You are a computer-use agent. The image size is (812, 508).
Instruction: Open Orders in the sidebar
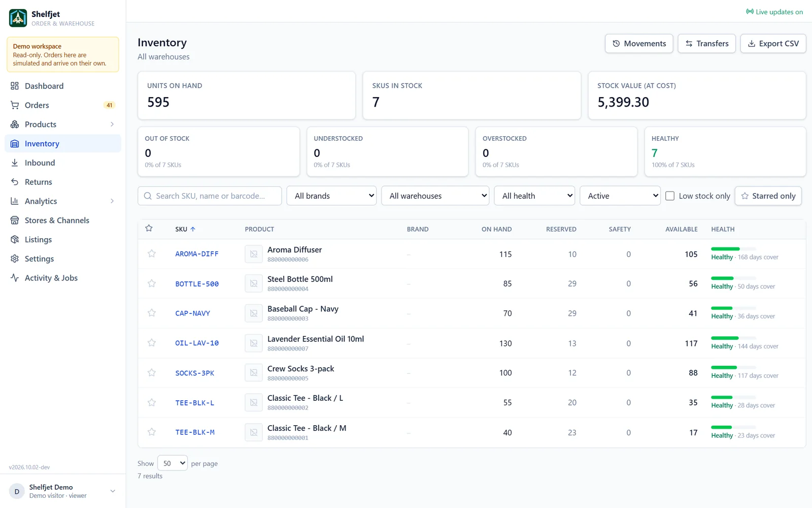pos(63,105)
